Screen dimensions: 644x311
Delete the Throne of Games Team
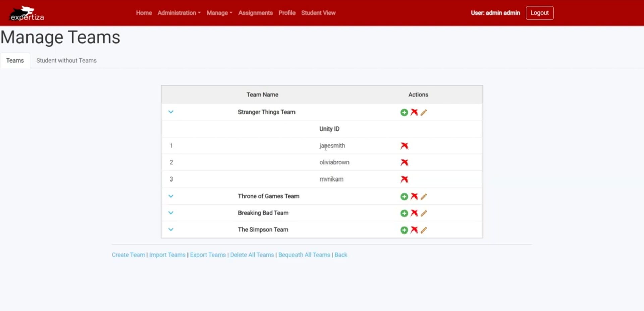414,196
